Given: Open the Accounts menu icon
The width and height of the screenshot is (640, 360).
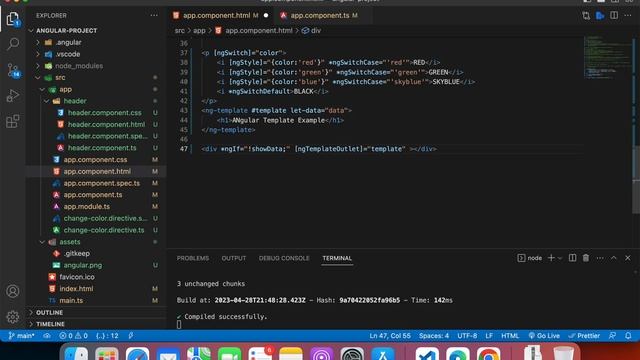Looking at the screenshot, I should (13, 291).
